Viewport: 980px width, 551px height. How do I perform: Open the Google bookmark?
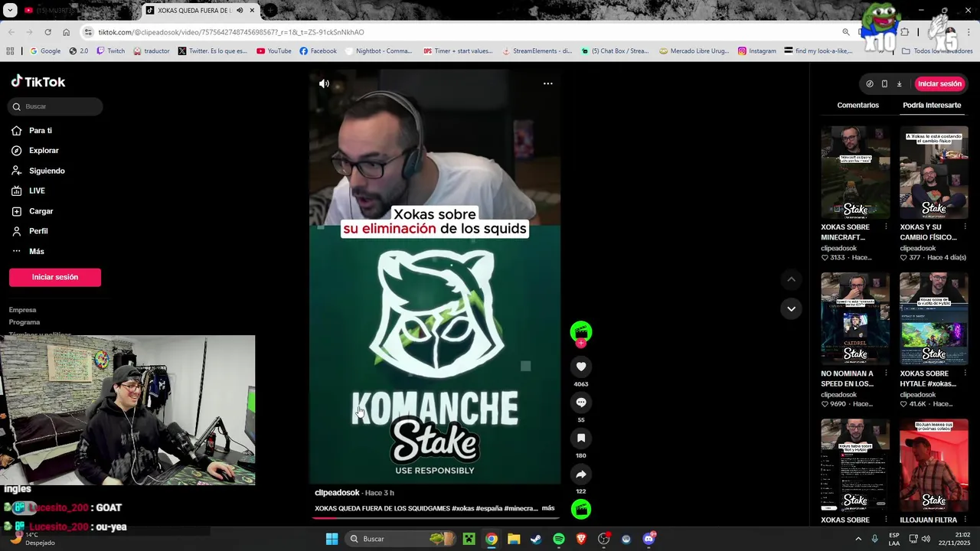(x=44, y=51)
